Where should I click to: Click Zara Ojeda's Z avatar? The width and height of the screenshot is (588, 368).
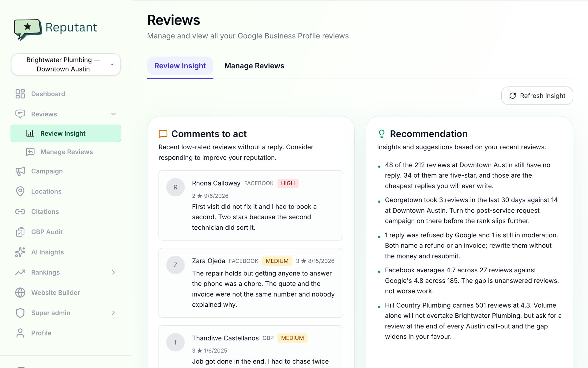coord(175,265)
